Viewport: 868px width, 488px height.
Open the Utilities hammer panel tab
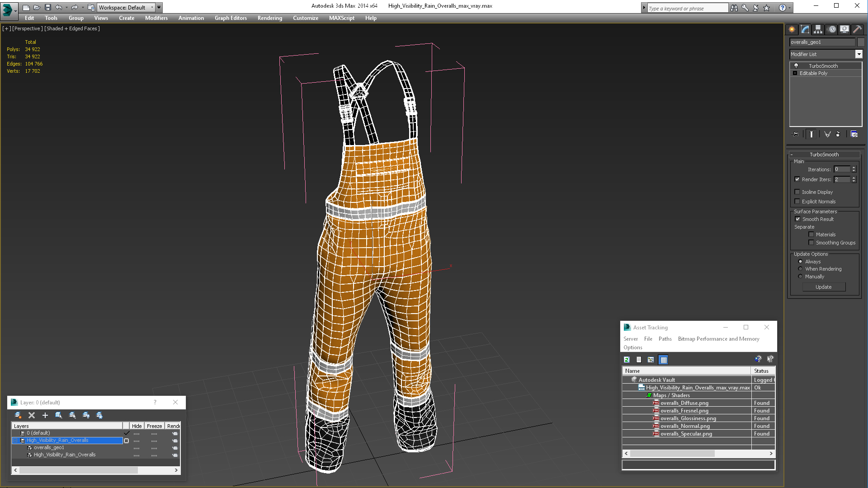click(x=858, y=29)
